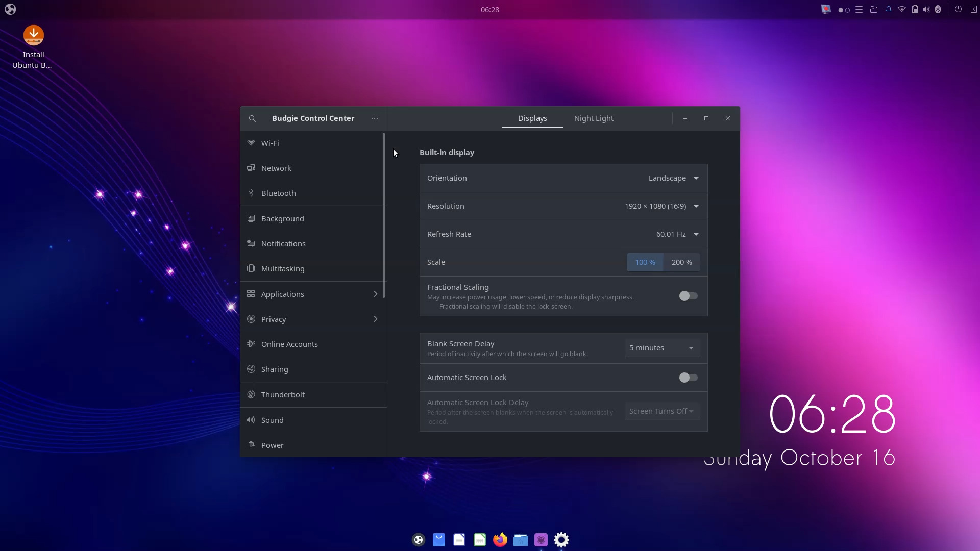
Task: Open the Control Center overflow menu
Action: 374,118
